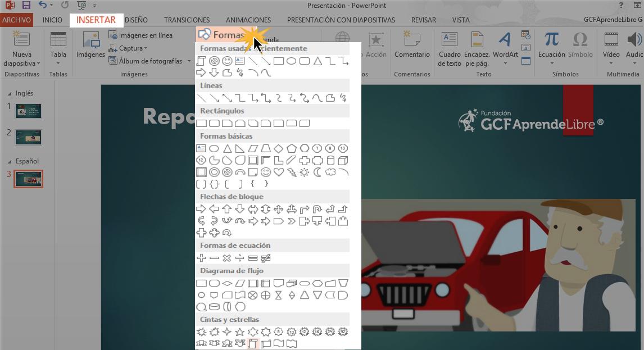Click the Audio button
644x350 pixels.
(634, 49)
